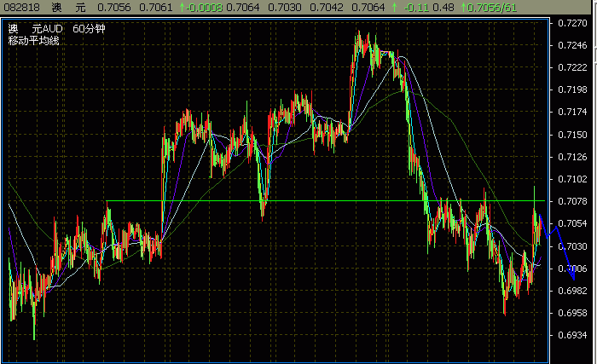Click the 0.7054 price axis label
Screen dimensions: 597x364
572,223
